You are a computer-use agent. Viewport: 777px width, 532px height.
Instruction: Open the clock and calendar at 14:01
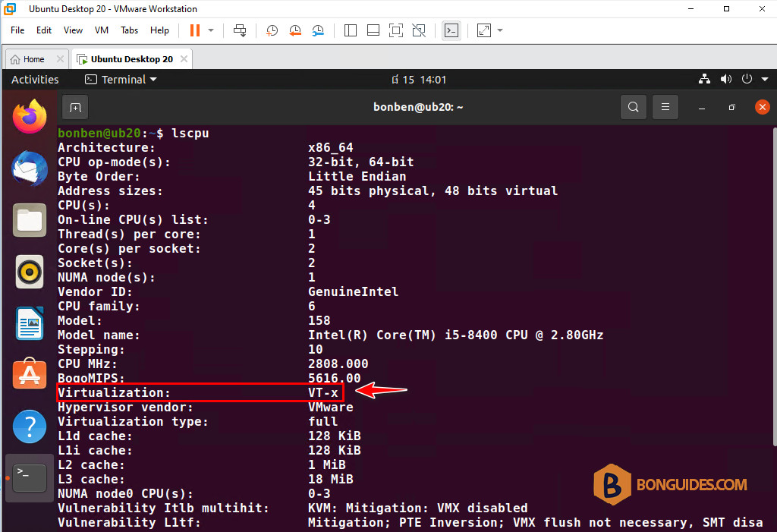419,80
